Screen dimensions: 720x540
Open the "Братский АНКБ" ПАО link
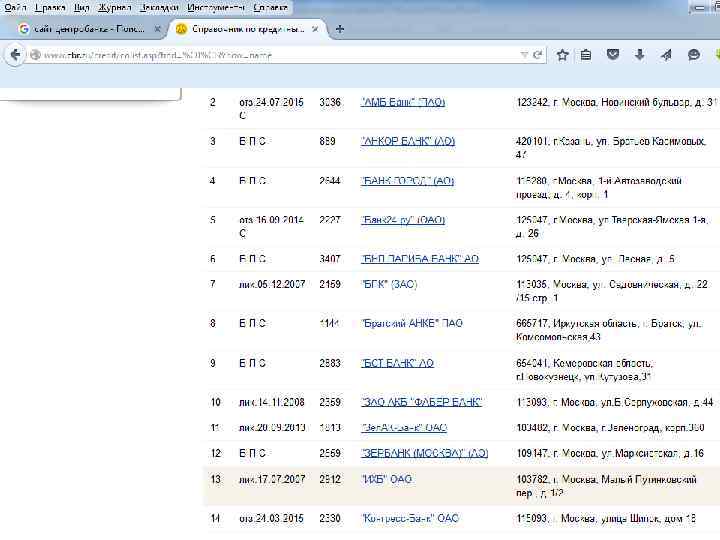[412, 323]
